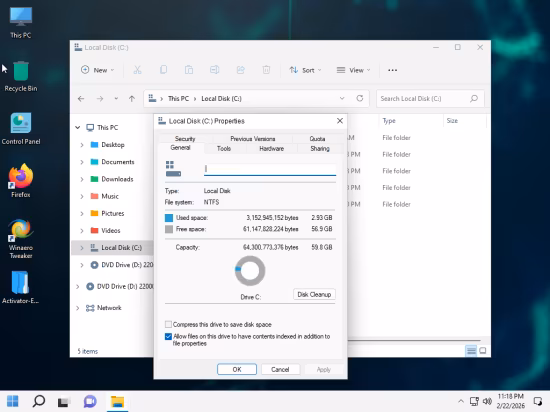Click the Copy icon in Explorer toolbar
This screenshot has width=550, height=412.
(x=163, y=70)
